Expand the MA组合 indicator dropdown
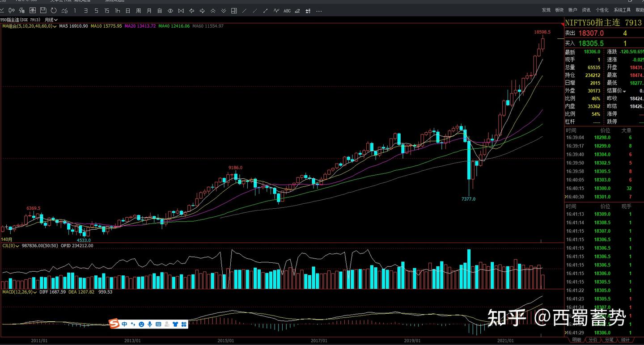 tap(55, 26)
